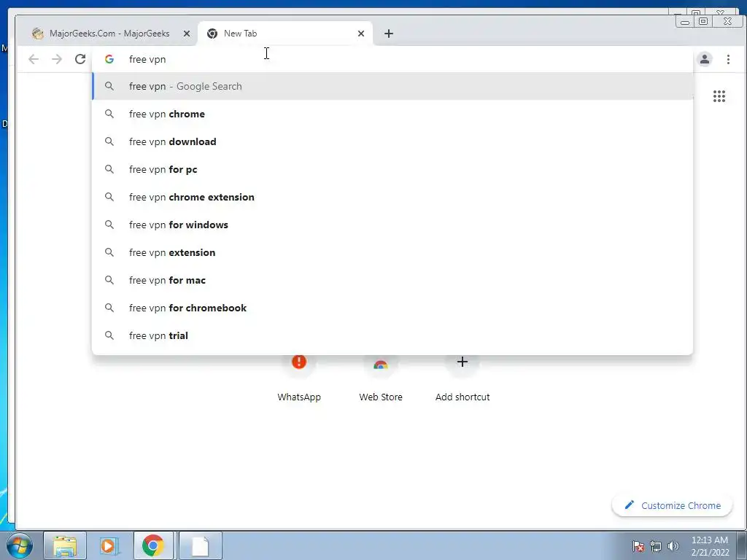This screenshot has height=560, width=747.
Task: Select 'free vpn chrome extension' suggestion
Action: pyautogui.click(x=392, y=197)
